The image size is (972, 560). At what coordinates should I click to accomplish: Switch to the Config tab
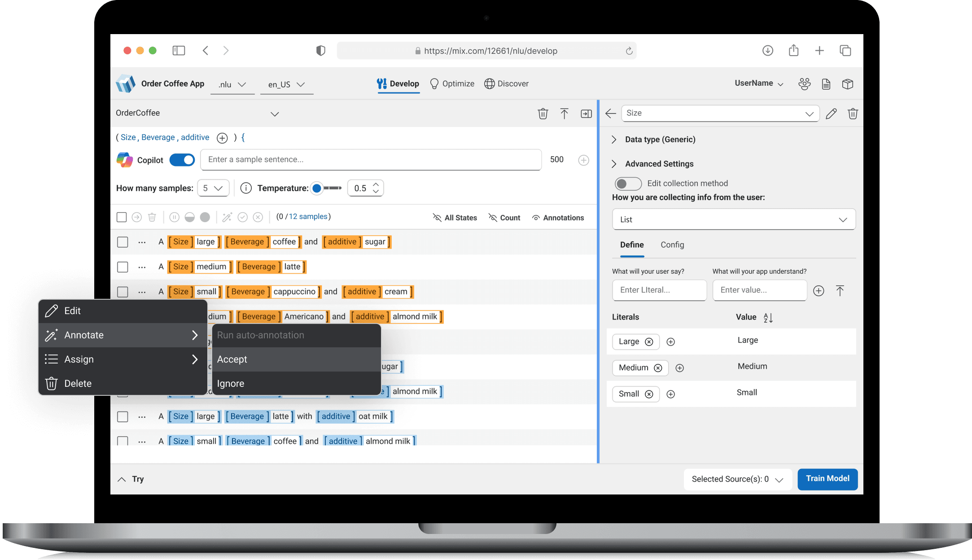672,245
